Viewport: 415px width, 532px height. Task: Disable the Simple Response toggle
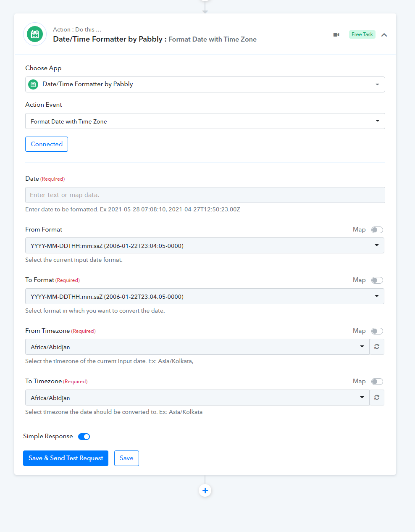coord(84,437)
